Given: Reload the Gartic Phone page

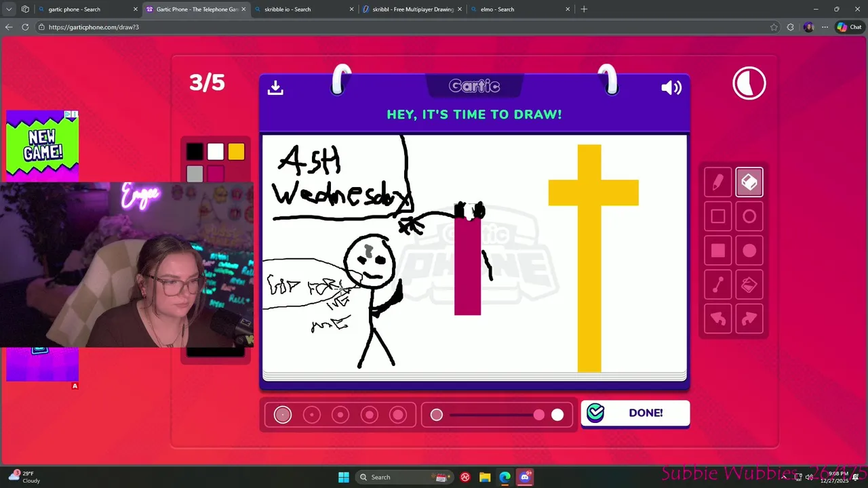Looking at the screenshot, I should point(25,27).
